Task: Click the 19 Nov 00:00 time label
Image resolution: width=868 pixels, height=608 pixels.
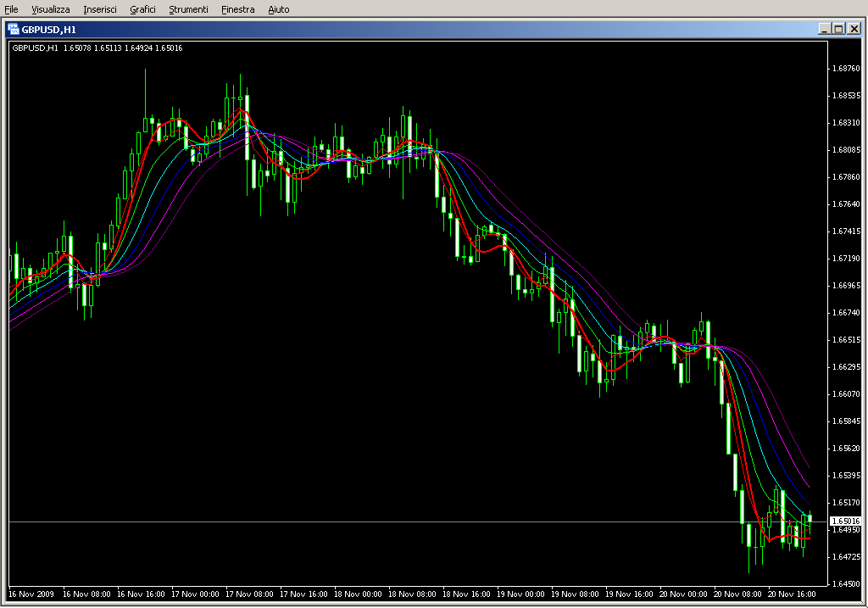Action: coord(520,594)
